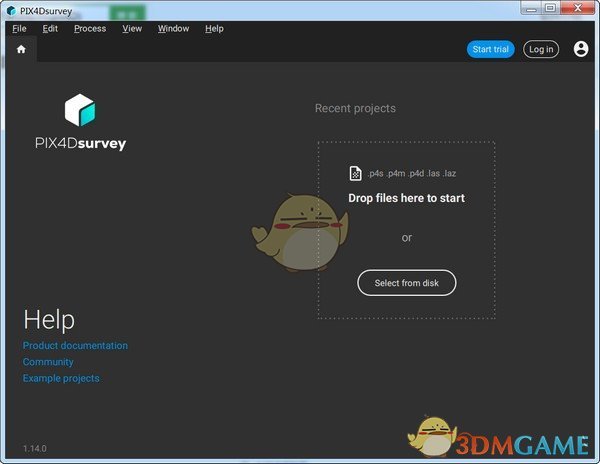Close the PIX4Dsurvey window
This screenshot has height=464, width=600.
(578, 8)
